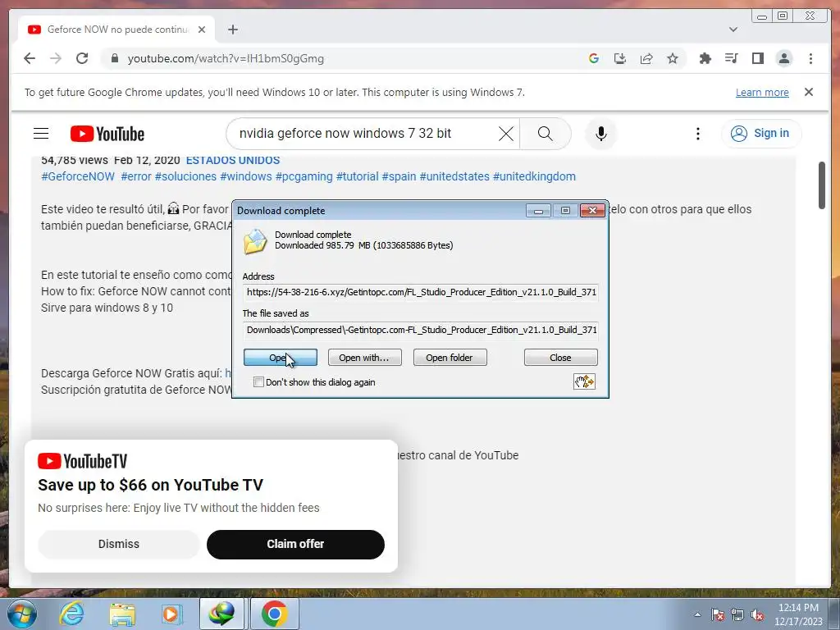Open the Extensions puzzle icon
Viewport: 840px width, 630px height.
click(x=705, y=58)
